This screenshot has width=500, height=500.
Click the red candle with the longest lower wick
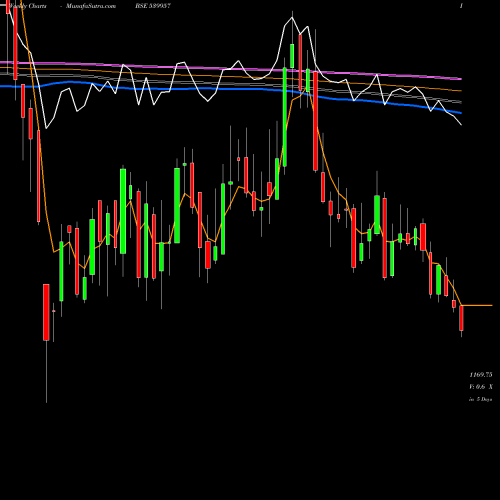(46, 312)
